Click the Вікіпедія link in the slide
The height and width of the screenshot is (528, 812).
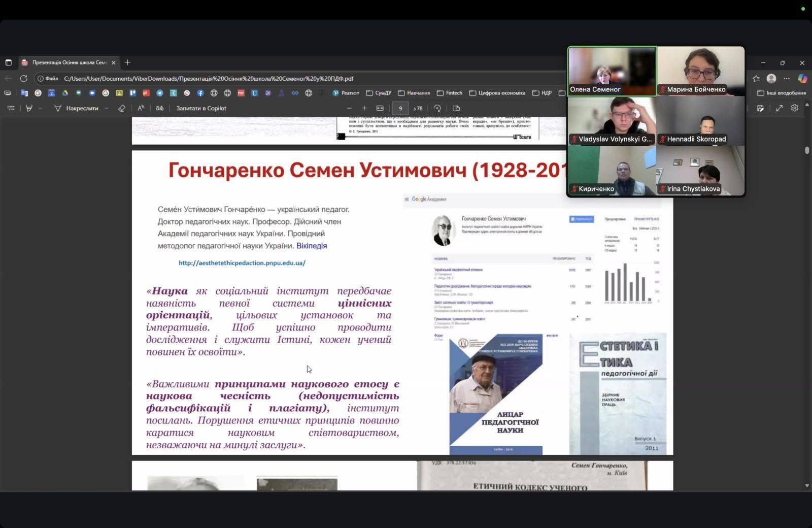(311, 246)
